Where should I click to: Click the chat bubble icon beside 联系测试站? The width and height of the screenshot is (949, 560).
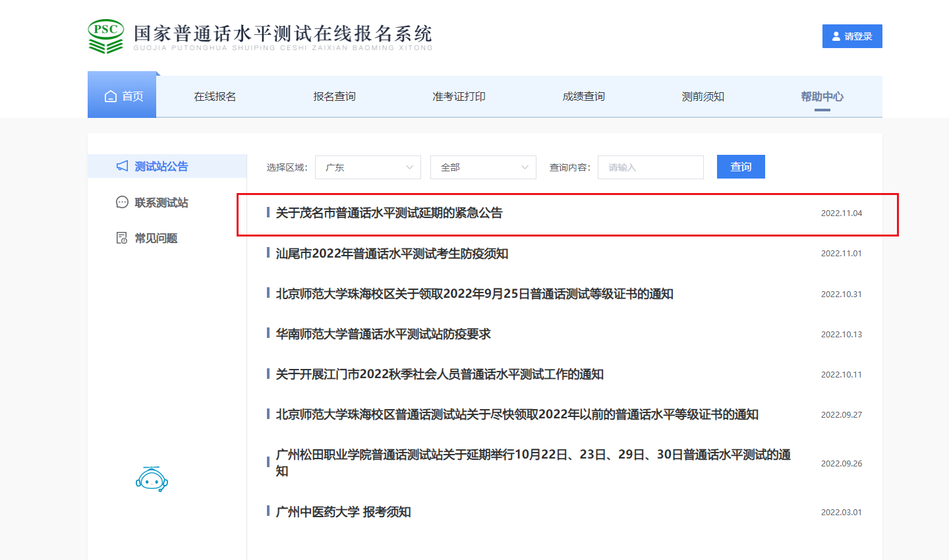click(x=122, y=202)
